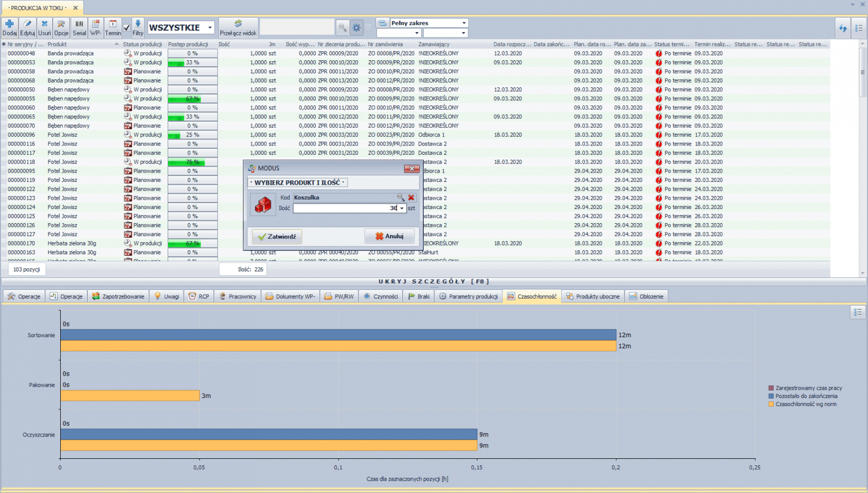Viewport: 868px width, 493px height.
Task: Switch to the Obłożenie tab
Action: point(646,296)
